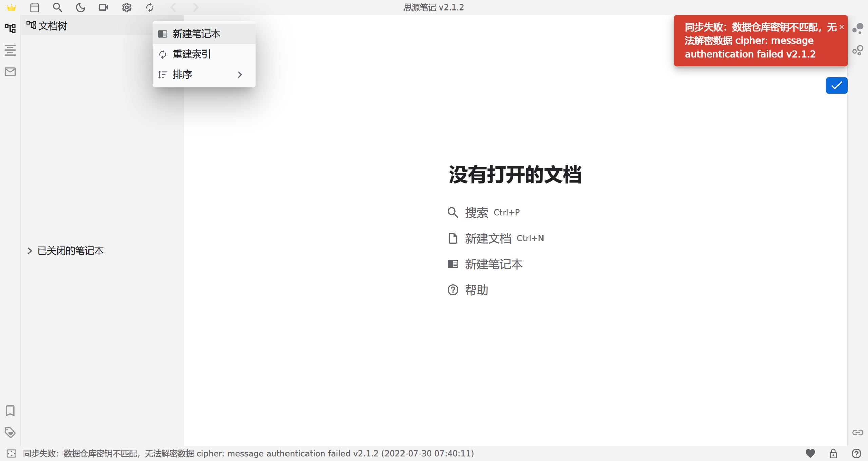Click the screen recording camera icon
This screenshot has height=461, width=868.
[x=103, y=7]
